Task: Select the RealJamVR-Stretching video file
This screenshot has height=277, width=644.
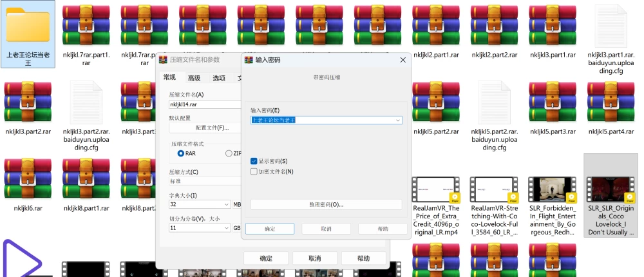Action: [495, 206]
